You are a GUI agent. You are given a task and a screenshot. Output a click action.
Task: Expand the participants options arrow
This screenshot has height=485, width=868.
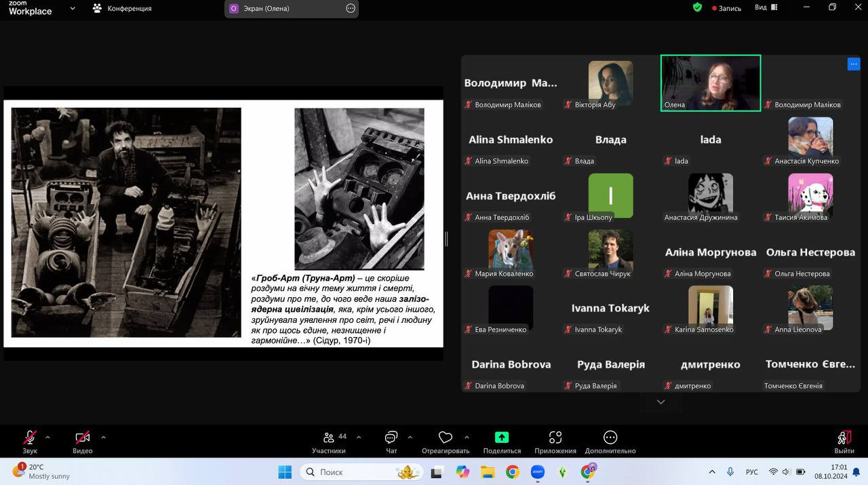click(359, 437)
